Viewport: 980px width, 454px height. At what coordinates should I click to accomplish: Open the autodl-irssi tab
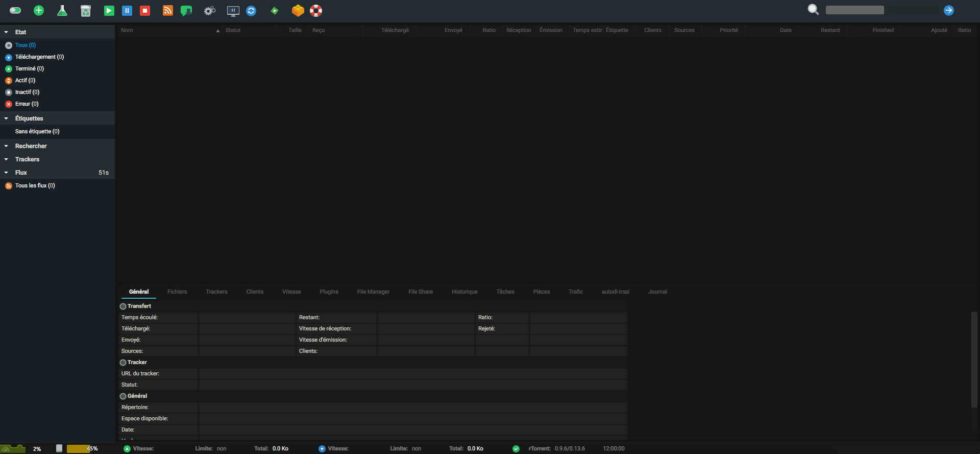click(615, 292)
